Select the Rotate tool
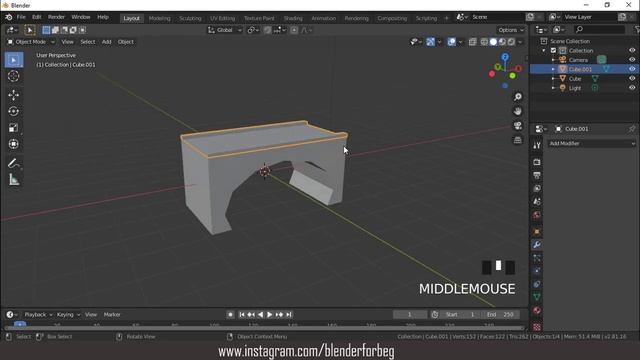The height and width of the screenshot is (360, 640). tap(13, 111)
